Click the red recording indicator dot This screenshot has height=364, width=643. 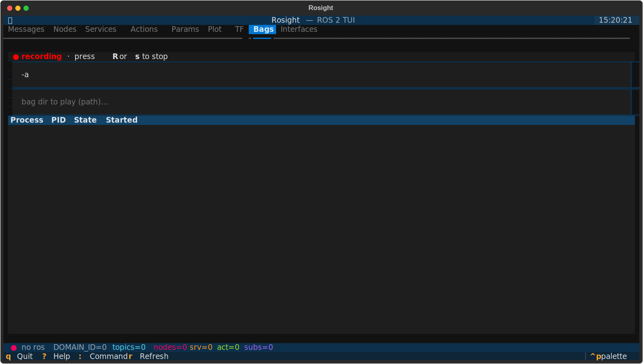[x=16, y=57]
